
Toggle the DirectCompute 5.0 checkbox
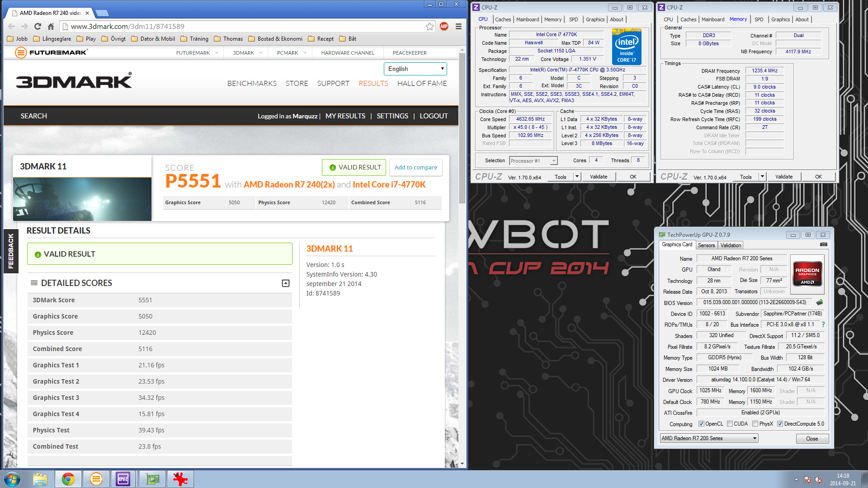click(780, 424)
